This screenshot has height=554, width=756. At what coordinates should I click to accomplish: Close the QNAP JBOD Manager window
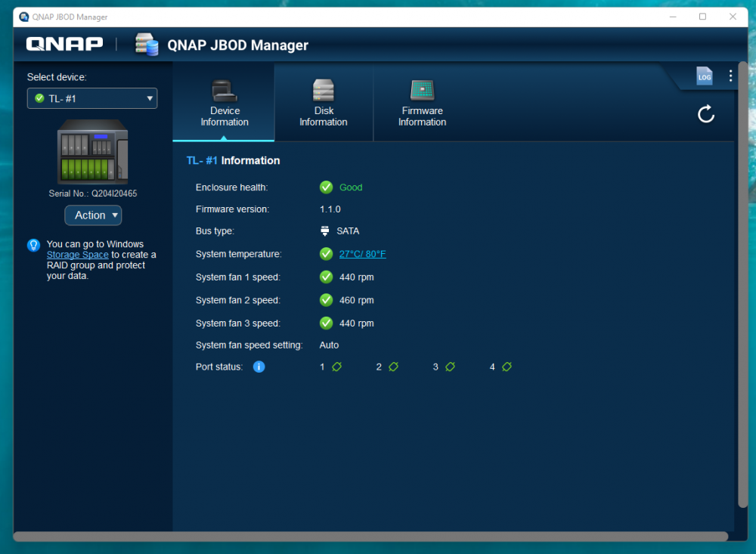click(733, 17)
